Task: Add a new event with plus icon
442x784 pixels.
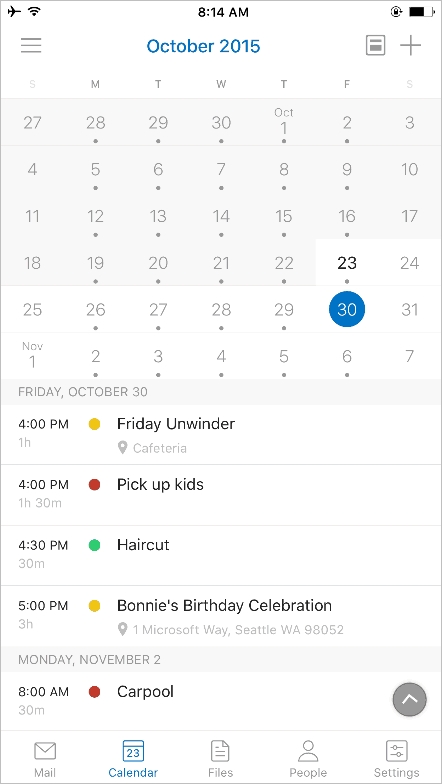Action: 410,46
